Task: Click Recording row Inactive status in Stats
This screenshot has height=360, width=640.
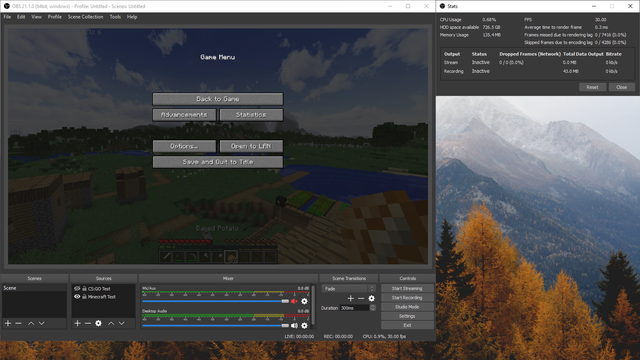Action: pos(480,71)
